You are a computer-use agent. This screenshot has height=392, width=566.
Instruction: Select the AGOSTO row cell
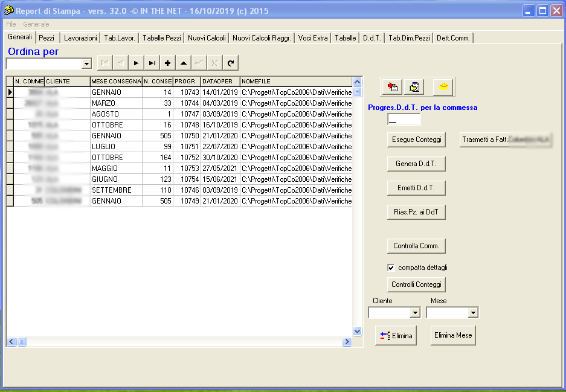click(x=116, y=114)
